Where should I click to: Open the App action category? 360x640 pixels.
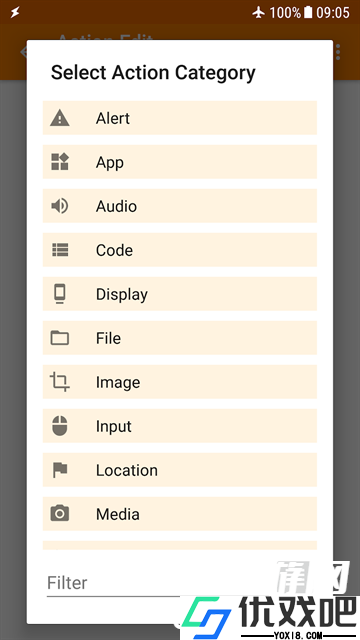click(180, 162)
